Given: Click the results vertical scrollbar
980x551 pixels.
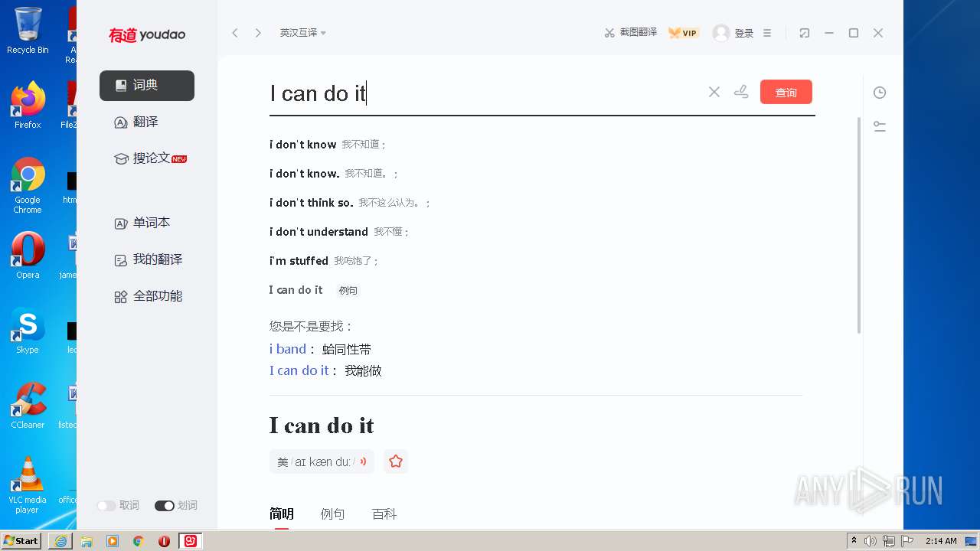Looking at the screenshot, I should [859, 226].
